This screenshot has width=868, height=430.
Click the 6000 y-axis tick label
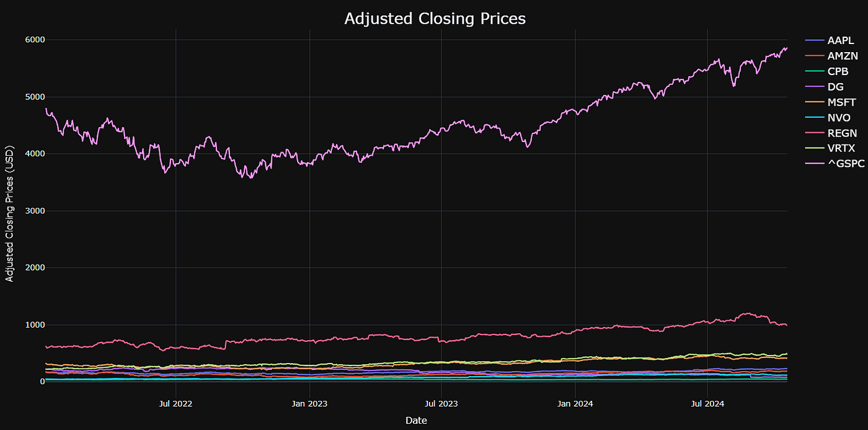[34, 40]
